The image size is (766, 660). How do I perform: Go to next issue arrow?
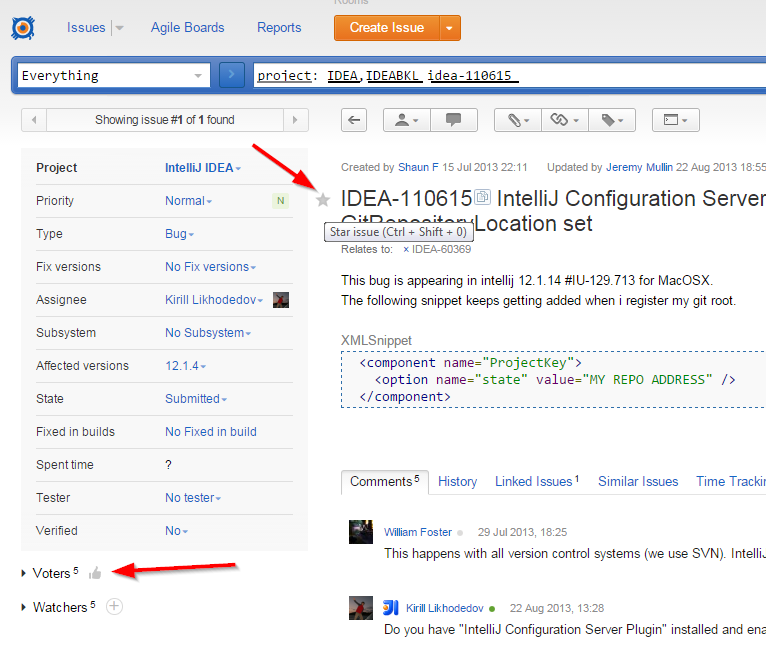coord(296,120)
